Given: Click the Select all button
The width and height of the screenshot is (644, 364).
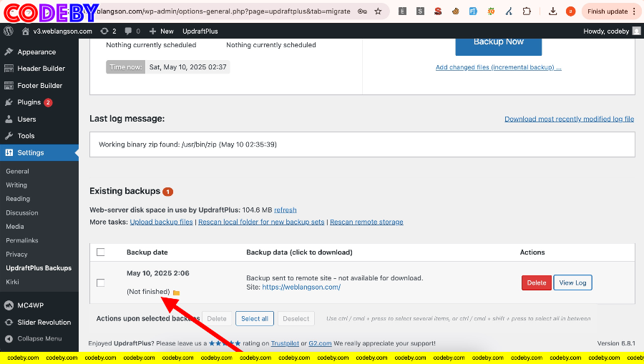Looking at the screenshot, I should coord(255,318).
